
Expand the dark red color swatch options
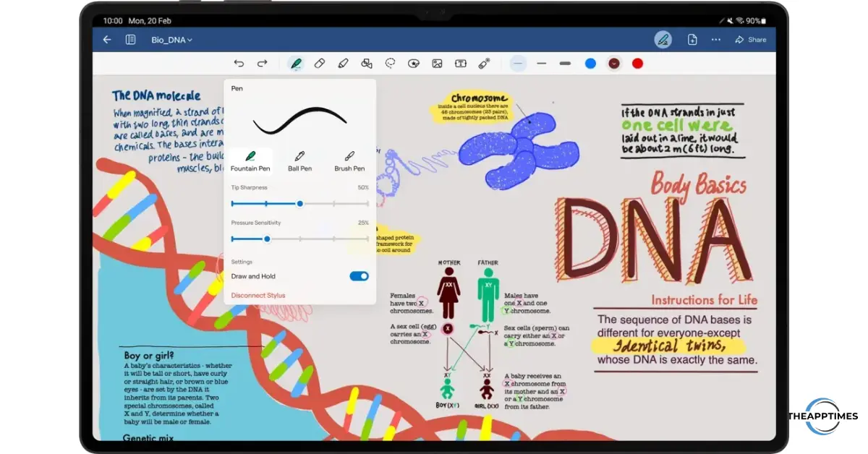pos(614,64)
